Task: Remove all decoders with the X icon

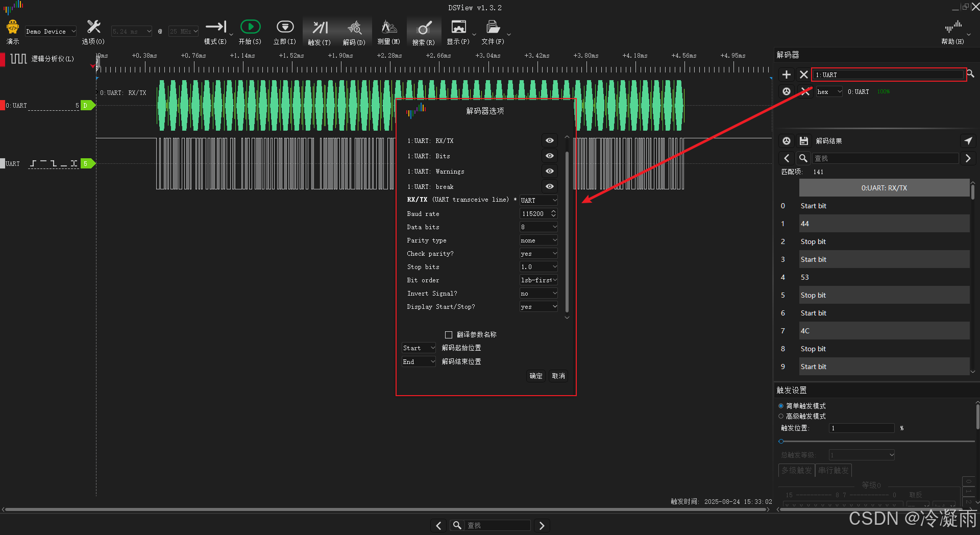Action: (804, 75)
